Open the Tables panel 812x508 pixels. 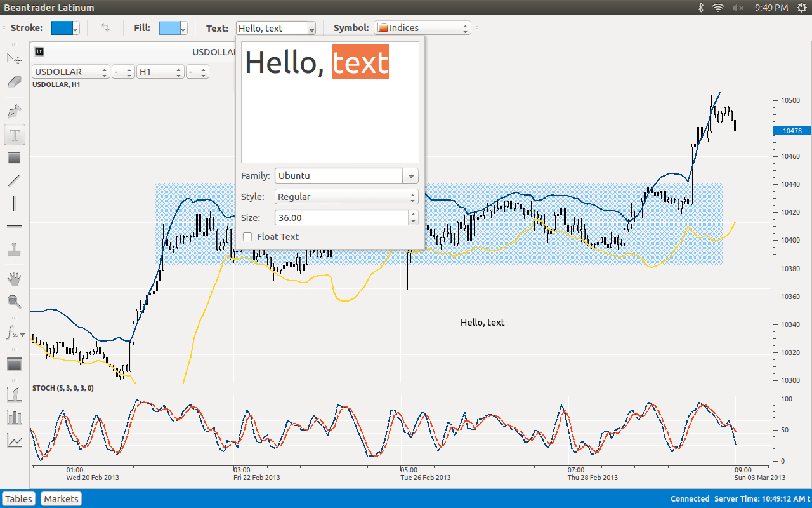(19, 499)
